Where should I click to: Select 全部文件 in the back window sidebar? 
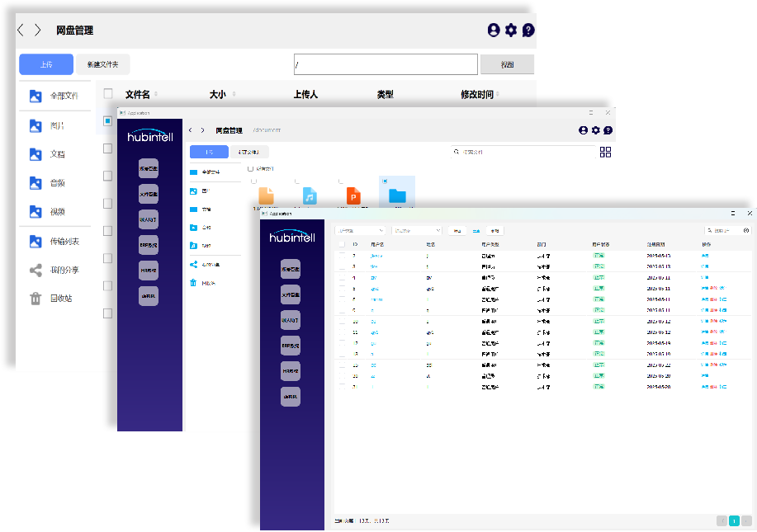[x=63, y=96]
